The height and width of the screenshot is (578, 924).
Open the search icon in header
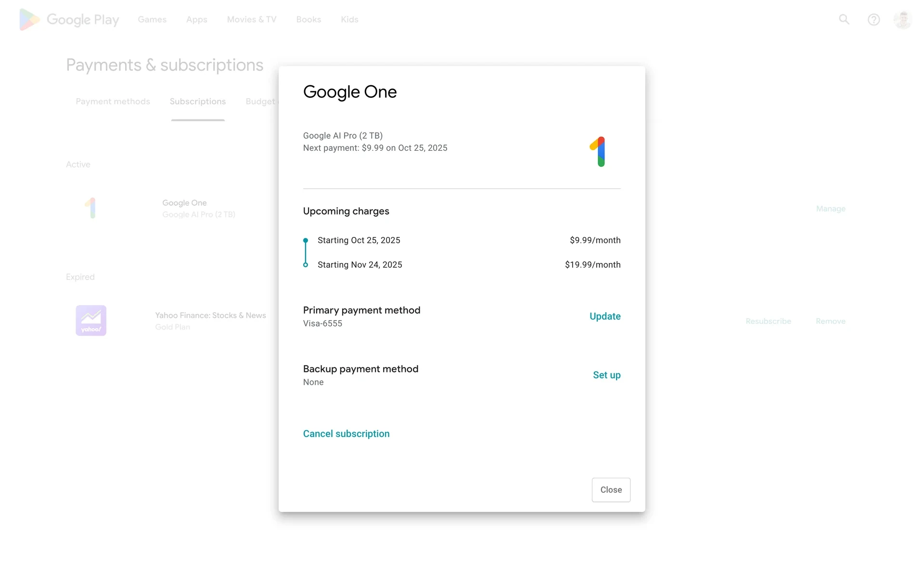point(844,20)
